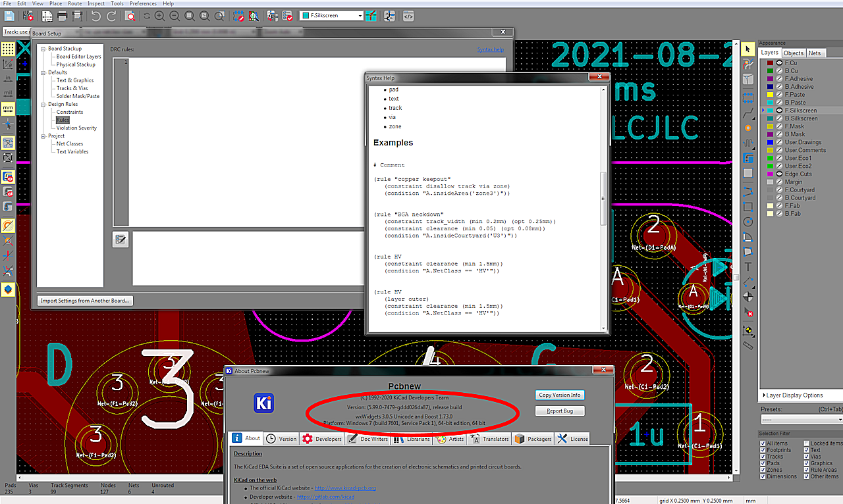Screen dimensions: 843x504
Task: Open the Developers tab in About dialog
Action: coord(323,439)
